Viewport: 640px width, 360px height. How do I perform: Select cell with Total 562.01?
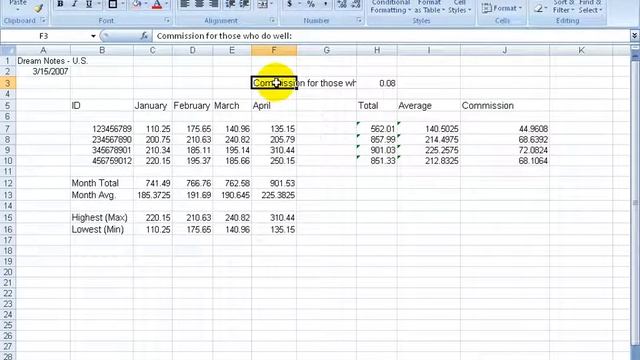pyautogui.click(x=376, y=129)
